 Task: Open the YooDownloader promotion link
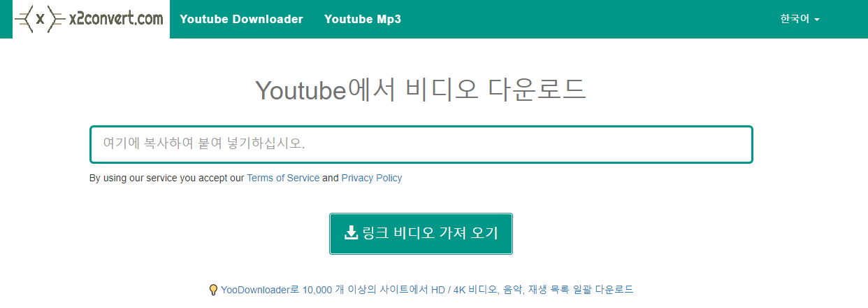[x=427, y=289]
